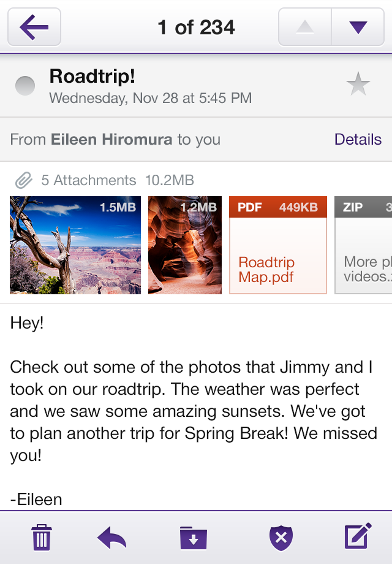
Task: Compose a new message with pencil icon
Action: coord(358,536)
